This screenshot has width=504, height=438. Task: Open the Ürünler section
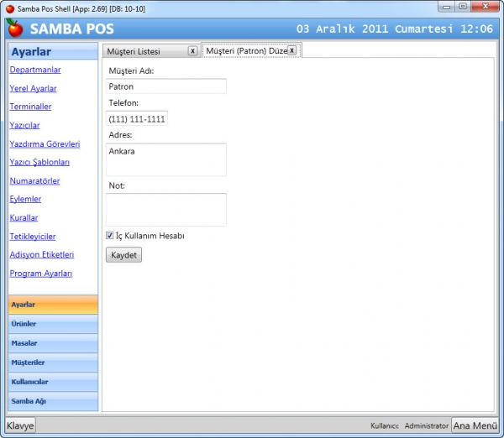[54, 324]
